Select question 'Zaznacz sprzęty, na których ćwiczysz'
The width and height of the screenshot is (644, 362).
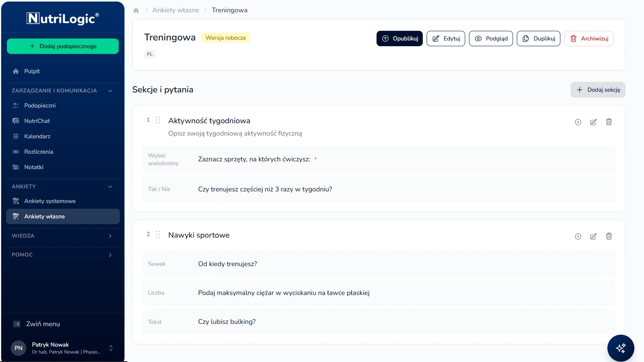point(379,159)
